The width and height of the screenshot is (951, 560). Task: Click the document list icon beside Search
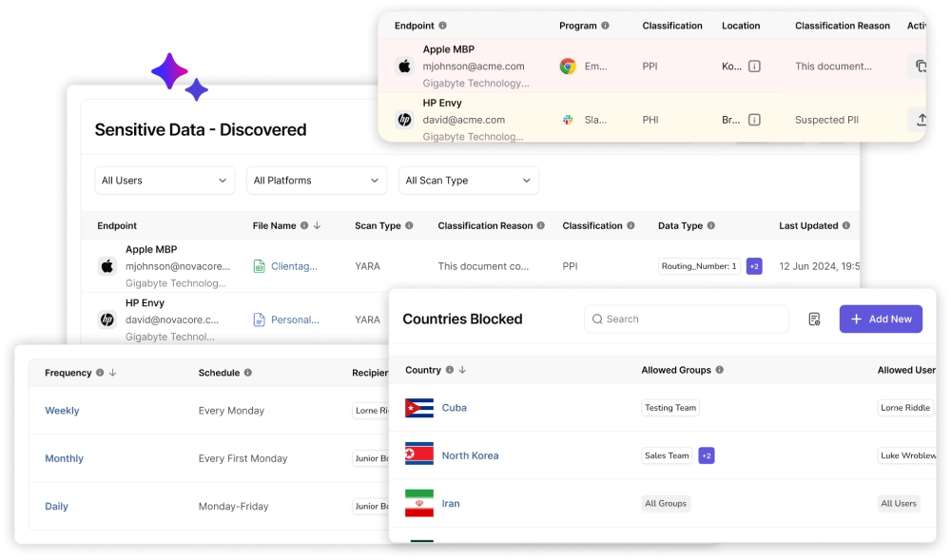tap(814, 319)
